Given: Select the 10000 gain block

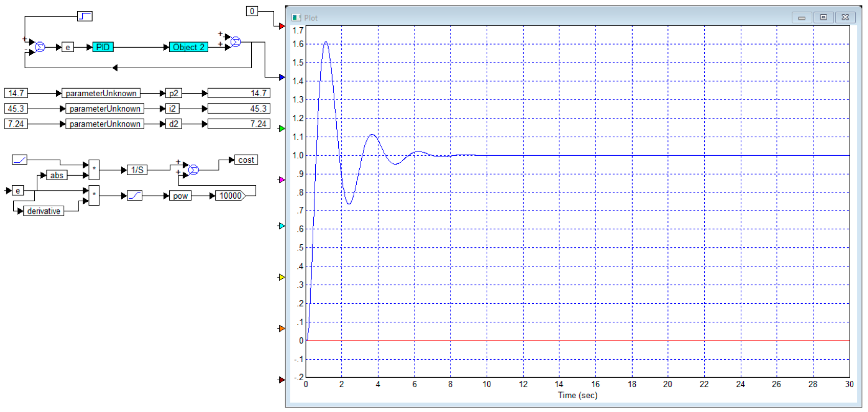Looking at the screenshot, I should point(231,195).
